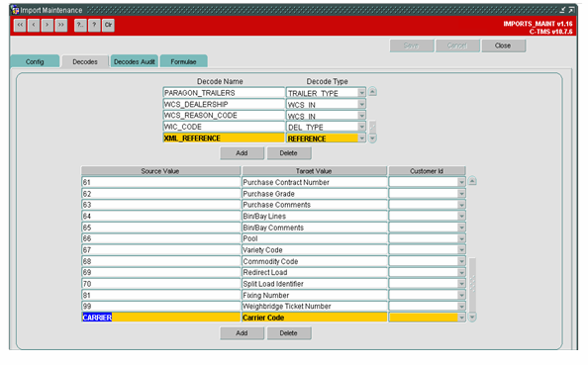
Task: Open Customer Id dropdown for row 99
Action: (461, 307)
